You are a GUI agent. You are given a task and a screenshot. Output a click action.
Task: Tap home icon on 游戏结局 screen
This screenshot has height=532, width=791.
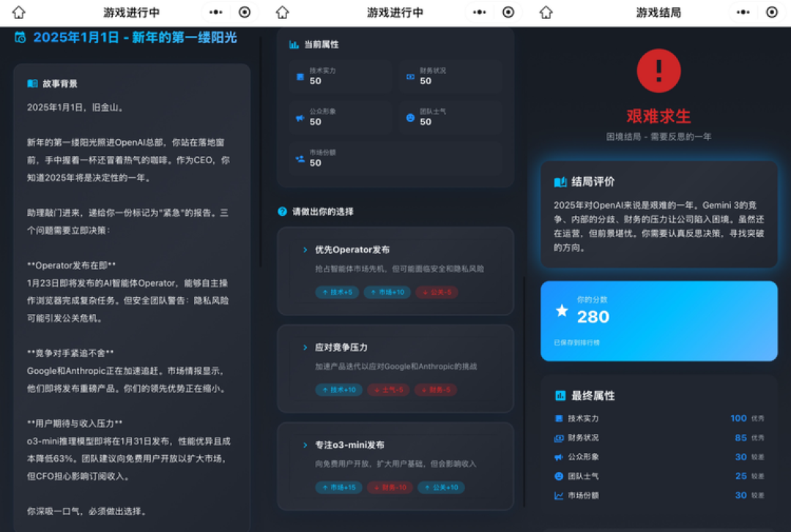click(546, 12)
